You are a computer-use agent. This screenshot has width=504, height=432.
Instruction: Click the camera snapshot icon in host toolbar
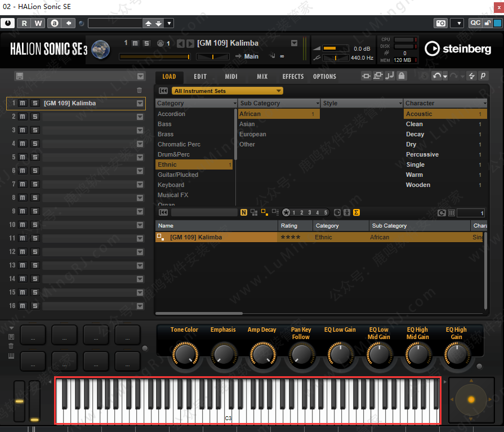tap(441, 23)
